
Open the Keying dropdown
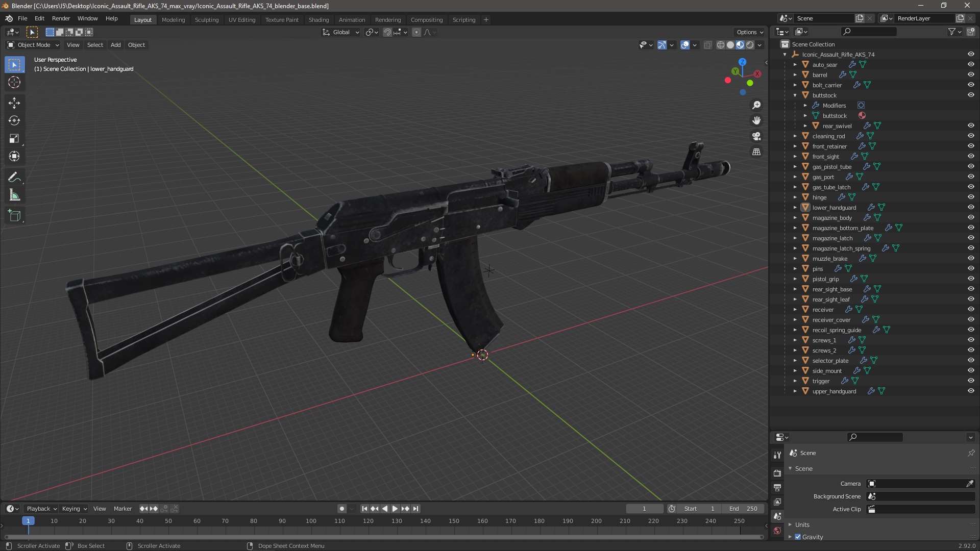point(75,509)
